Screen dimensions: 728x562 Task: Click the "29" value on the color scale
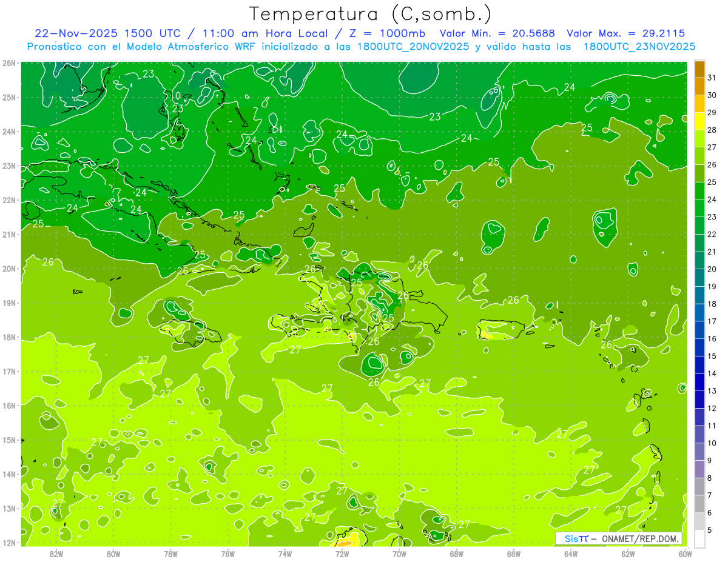click(712, 113)
